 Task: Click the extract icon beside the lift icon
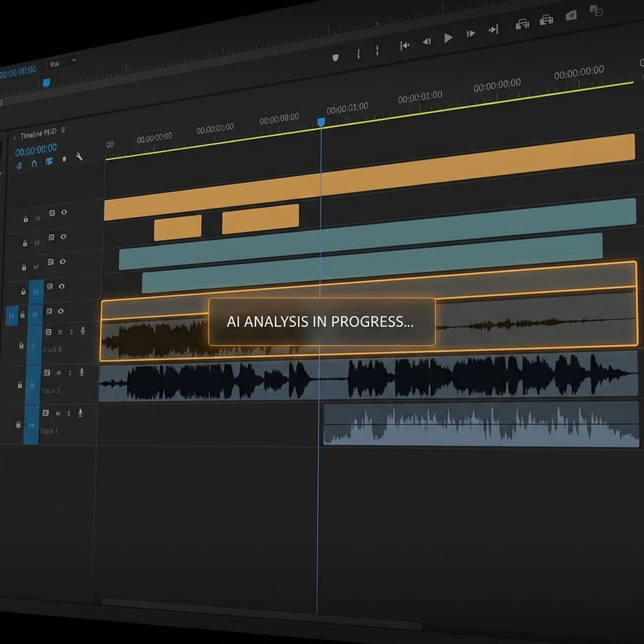click(547, 20)
